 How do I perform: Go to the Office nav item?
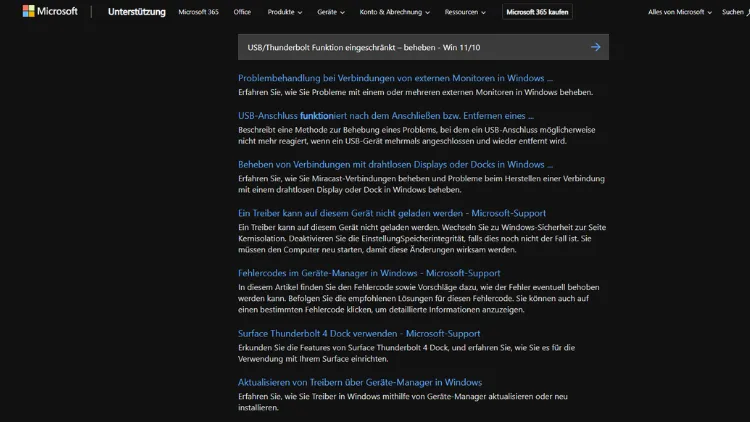tap(242, 12)
